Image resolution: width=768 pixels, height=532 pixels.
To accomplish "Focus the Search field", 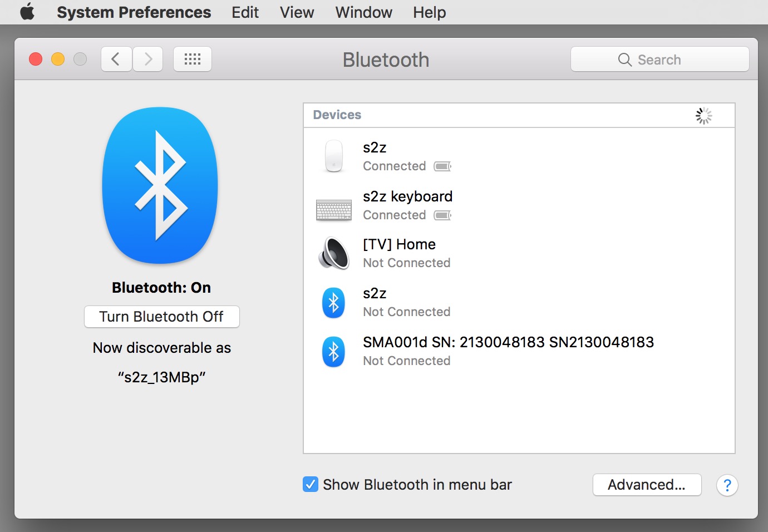I will click(x=660, y=59).
